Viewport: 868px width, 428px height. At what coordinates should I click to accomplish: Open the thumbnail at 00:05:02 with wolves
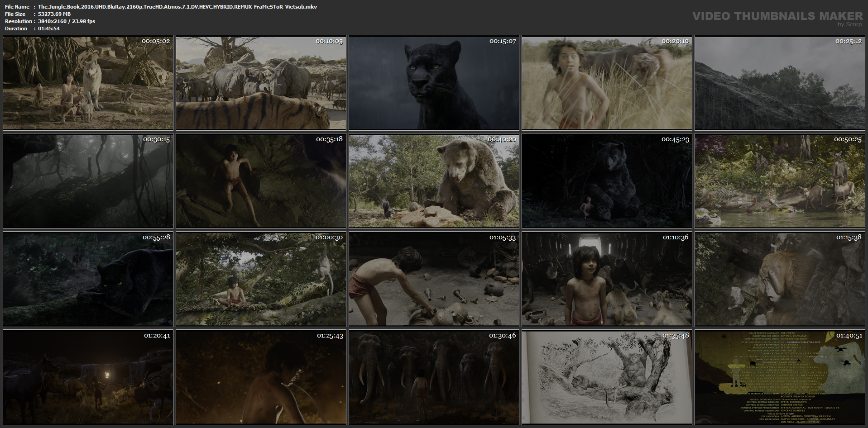click(88, 83)
